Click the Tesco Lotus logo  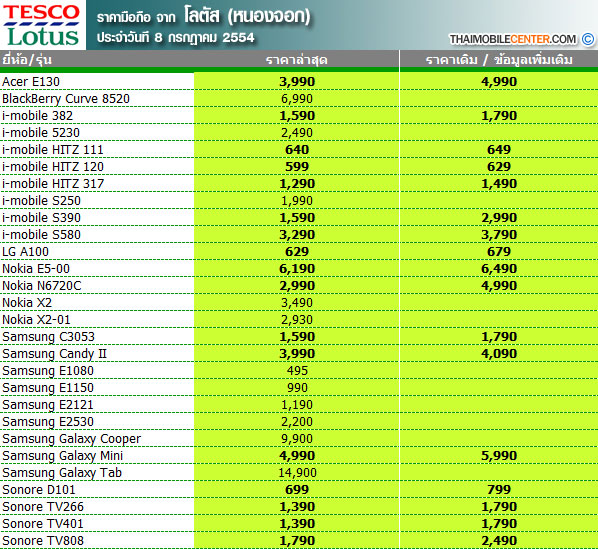43,25
